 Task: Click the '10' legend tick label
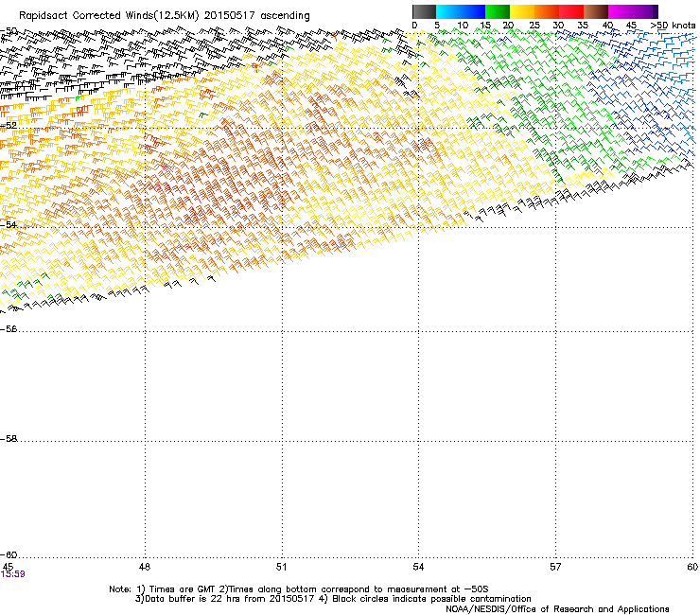pyautogui.click(x=463, y=26)
